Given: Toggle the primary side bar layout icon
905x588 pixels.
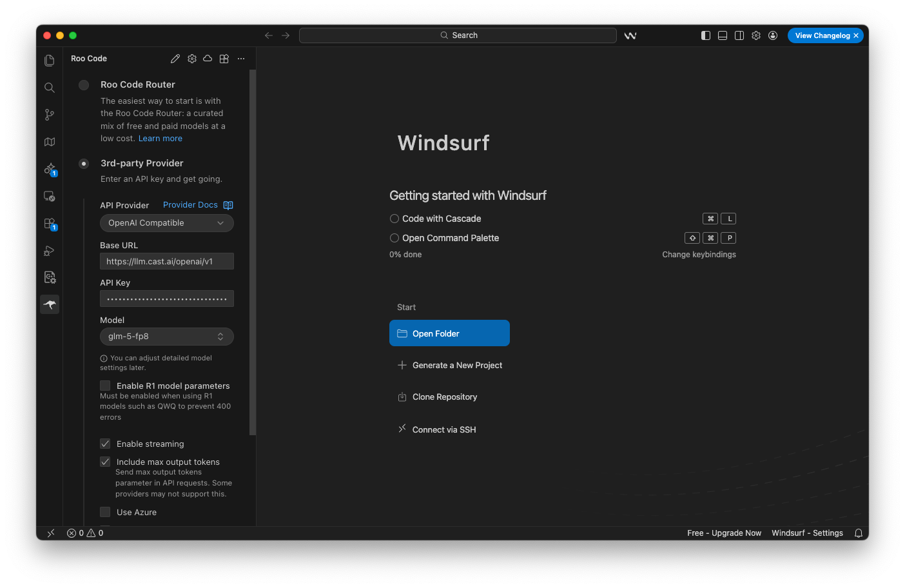Looking at the screenshot, I should click(706, 35).
